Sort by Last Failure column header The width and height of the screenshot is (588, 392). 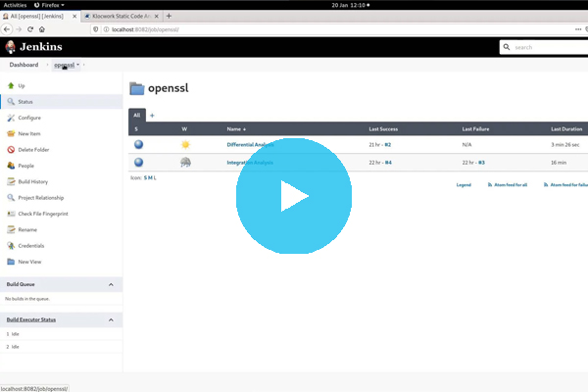(475, 129)
